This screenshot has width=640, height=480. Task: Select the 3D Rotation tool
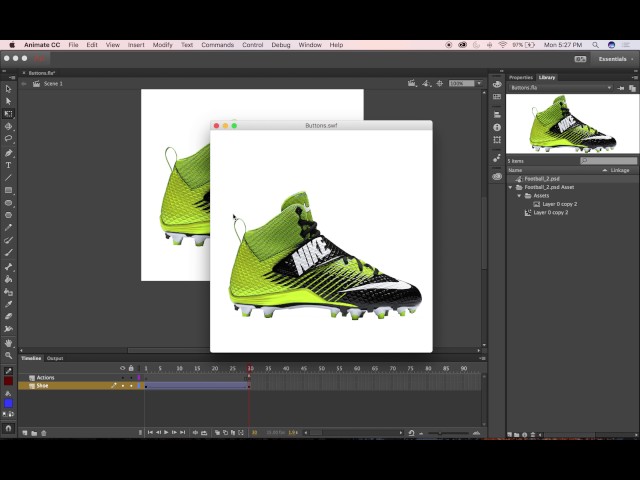click(x=8, y=127)
